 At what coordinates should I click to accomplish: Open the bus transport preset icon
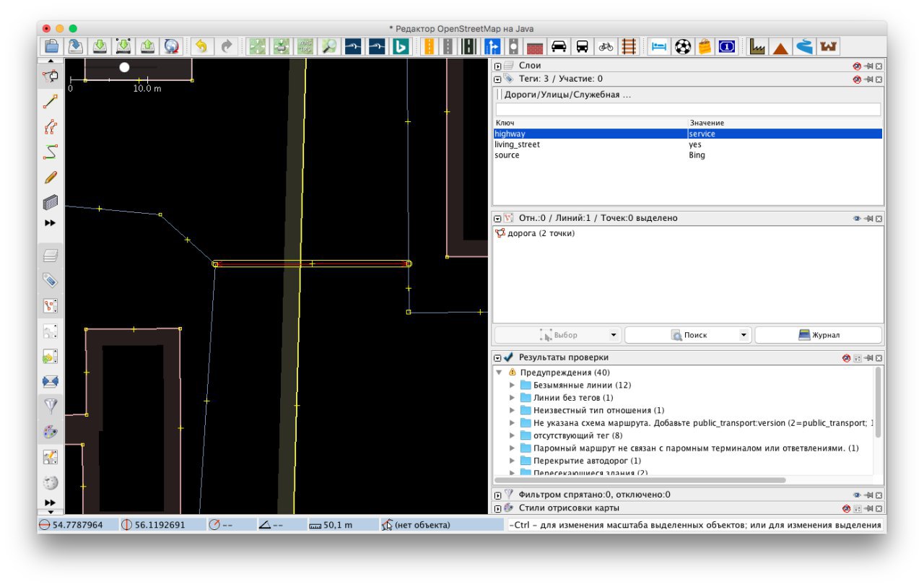point(582,46)
